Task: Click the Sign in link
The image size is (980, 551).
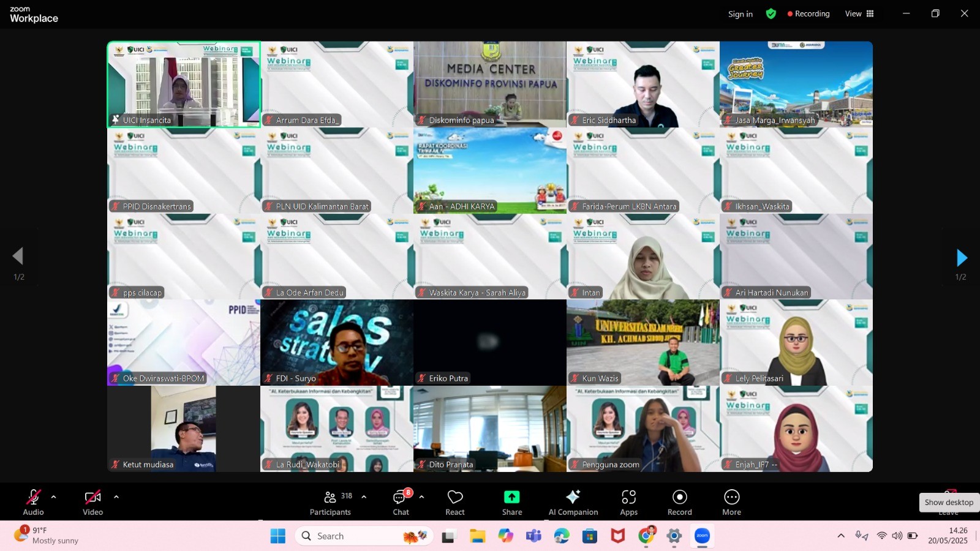Action: pos(740,14)
